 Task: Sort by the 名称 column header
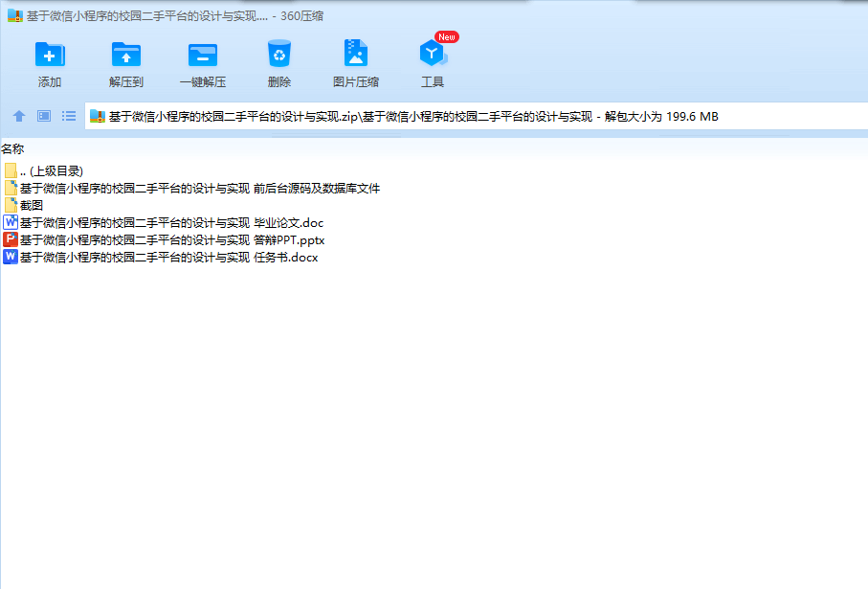(x=12, y=149)
